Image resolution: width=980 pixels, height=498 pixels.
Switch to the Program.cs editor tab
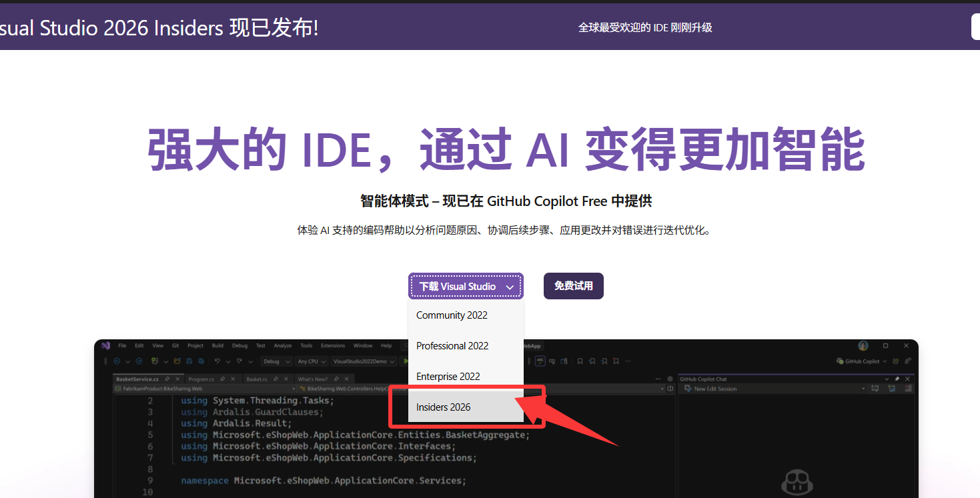click(201, 379)
